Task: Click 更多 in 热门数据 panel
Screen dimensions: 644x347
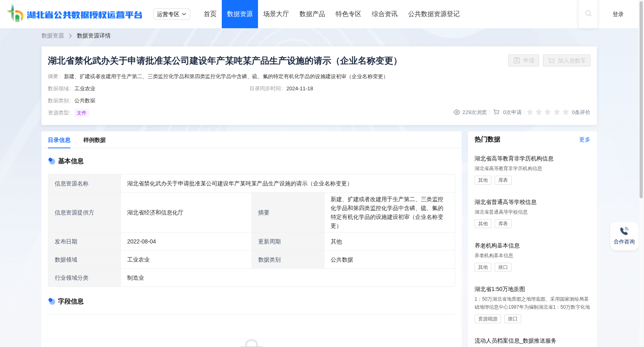Action: pos(585,139)
